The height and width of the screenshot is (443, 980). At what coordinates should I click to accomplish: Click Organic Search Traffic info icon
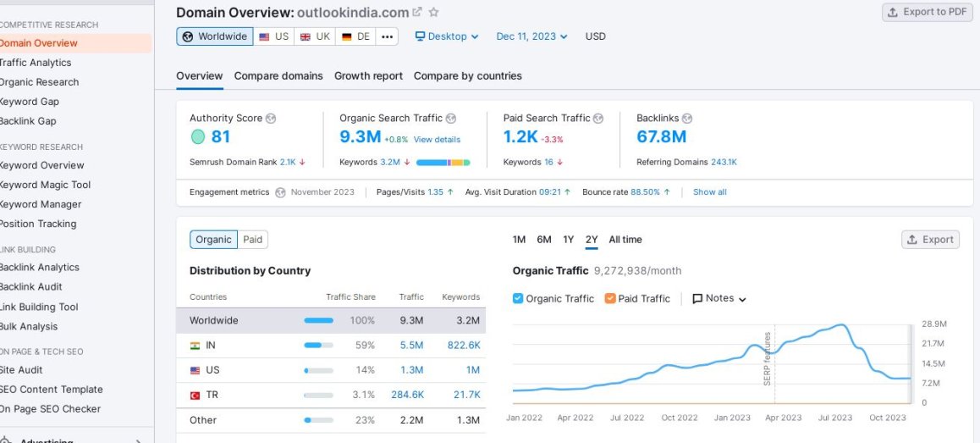click(x=450, y=119)
